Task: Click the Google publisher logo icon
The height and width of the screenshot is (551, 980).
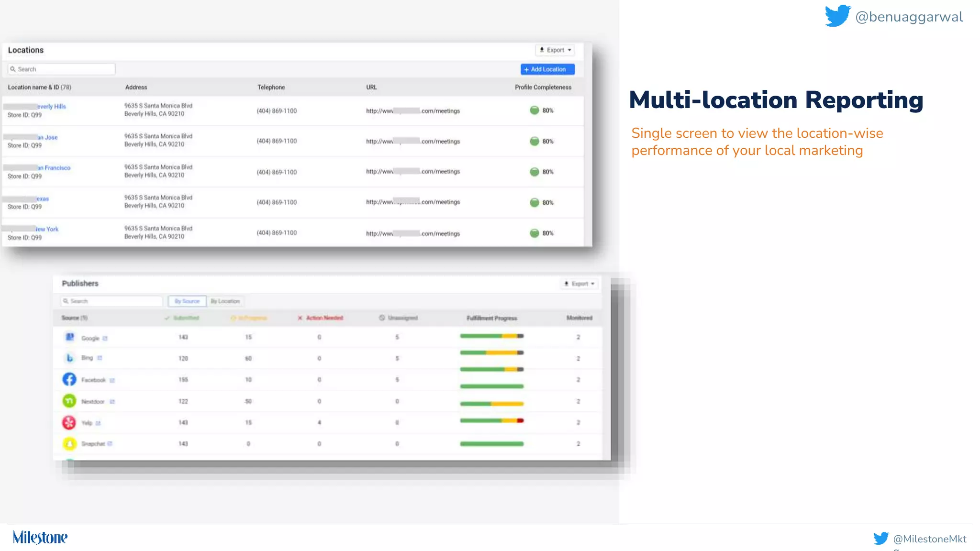Action: 69,337
